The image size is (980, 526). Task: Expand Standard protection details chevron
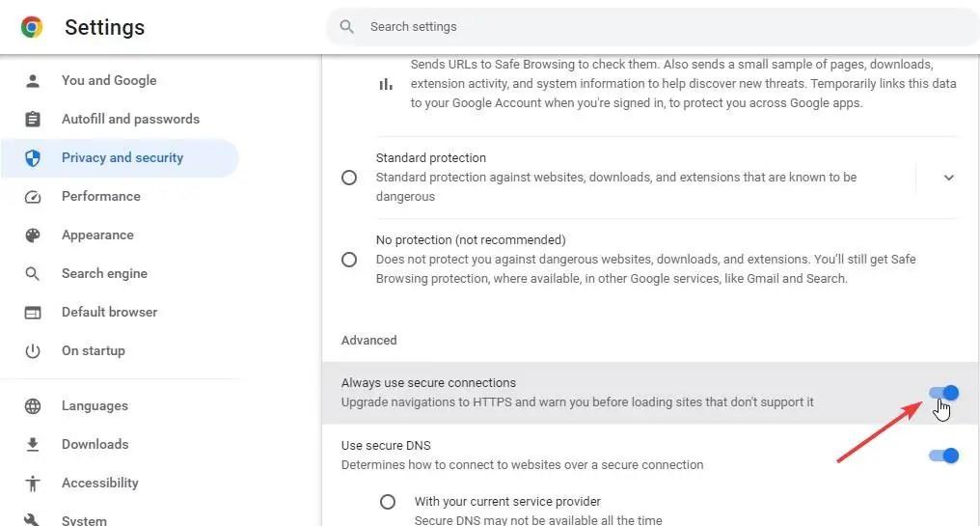(949, 178)
